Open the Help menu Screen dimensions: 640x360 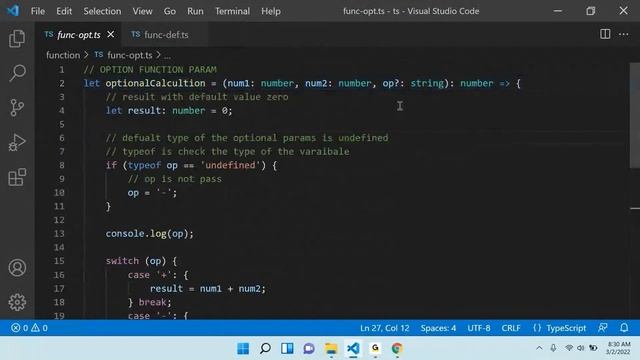(271, 11)
